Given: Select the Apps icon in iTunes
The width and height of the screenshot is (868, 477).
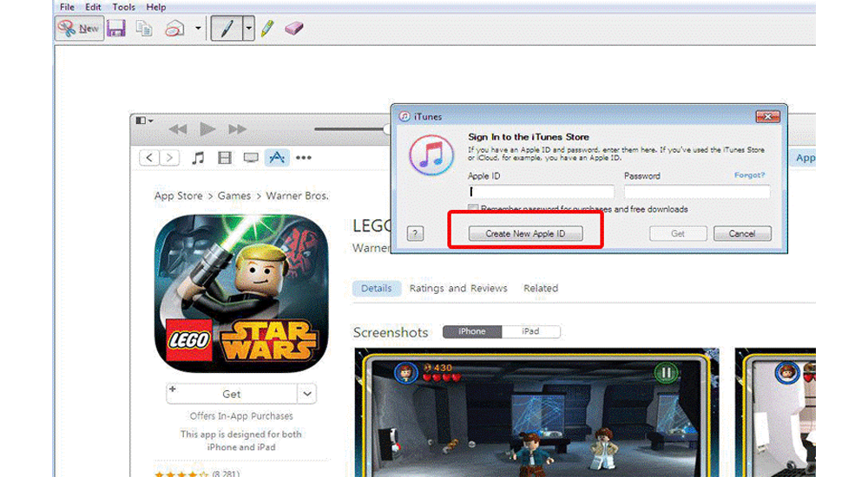Looking at the screenshot, I should [277, 158].
